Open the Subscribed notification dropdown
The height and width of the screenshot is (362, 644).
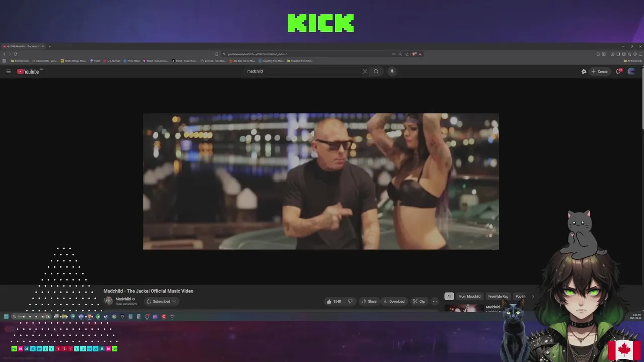161,301
